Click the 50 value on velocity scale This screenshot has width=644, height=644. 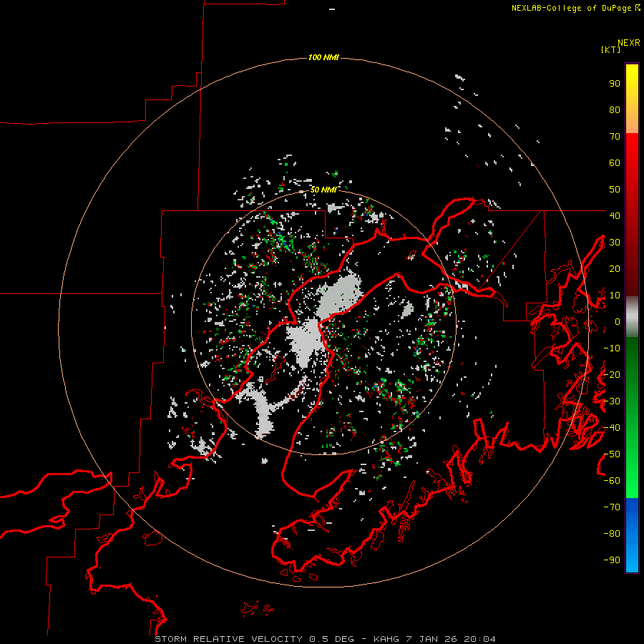(x=615, y=190)
